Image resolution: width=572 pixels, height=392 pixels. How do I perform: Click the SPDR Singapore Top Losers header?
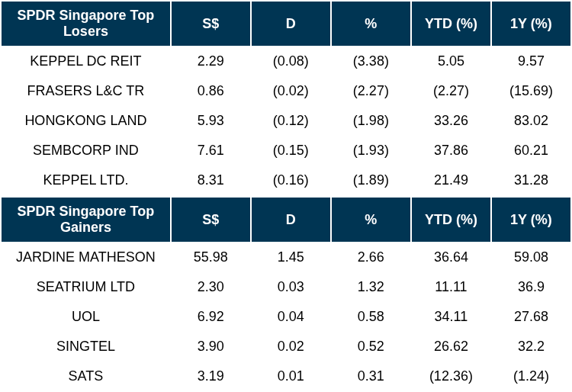(85, 24)
